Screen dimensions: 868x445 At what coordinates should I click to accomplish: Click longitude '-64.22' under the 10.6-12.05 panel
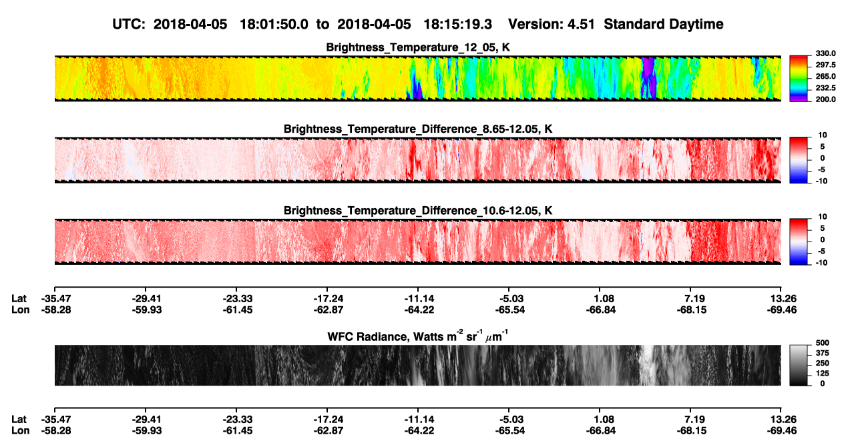(418, 310)
